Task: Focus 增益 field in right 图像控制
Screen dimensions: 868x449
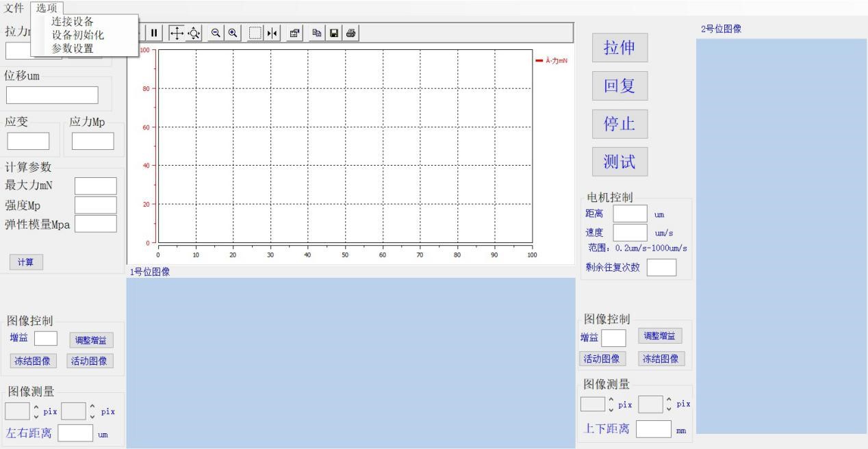Action: click(x=613, y=338)
